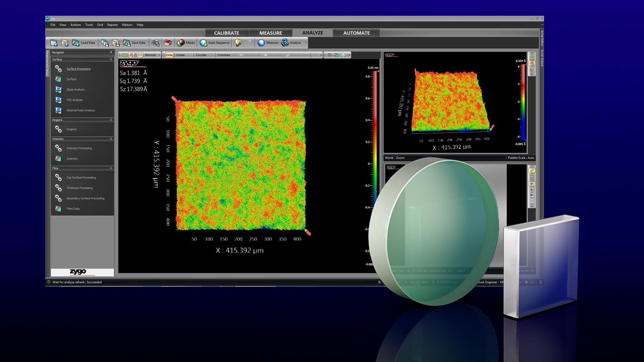This screenshot has height=362, width=644.
Task: Toggle the highlighted columns button beside Normal
Action: [x=140, y=55]
